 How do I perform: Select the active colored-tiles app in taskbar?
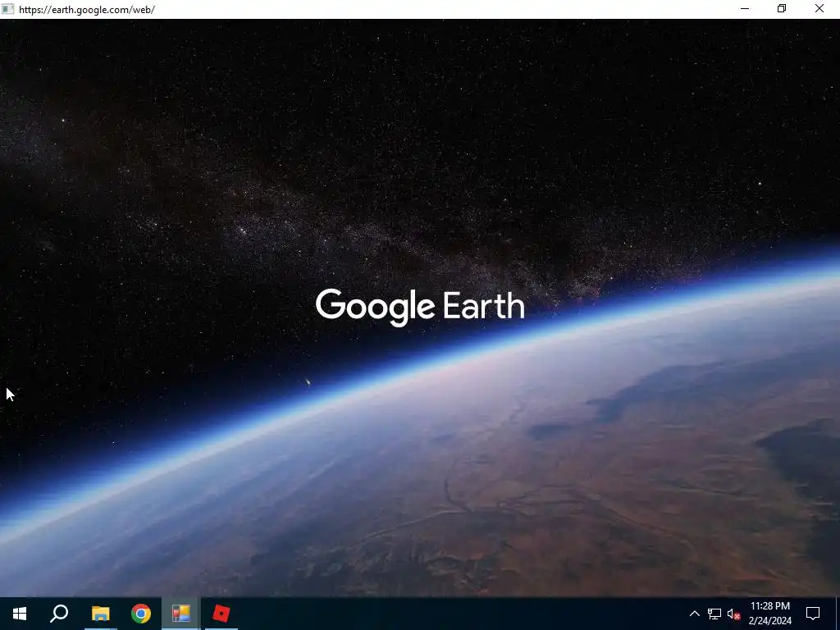pos(181,614)
